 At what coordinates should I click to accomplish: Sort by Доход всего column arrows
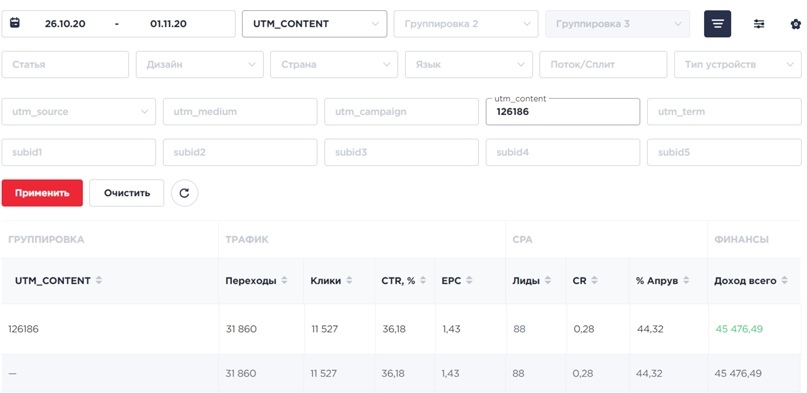point(784,281)
